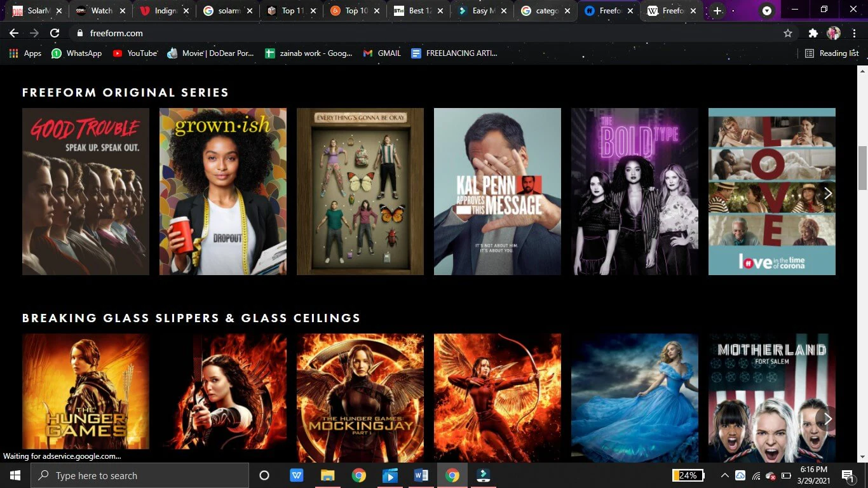This screenshot has height=488, width=868.
Task: Close the Indign tab
Action: (x=186, y=11)
